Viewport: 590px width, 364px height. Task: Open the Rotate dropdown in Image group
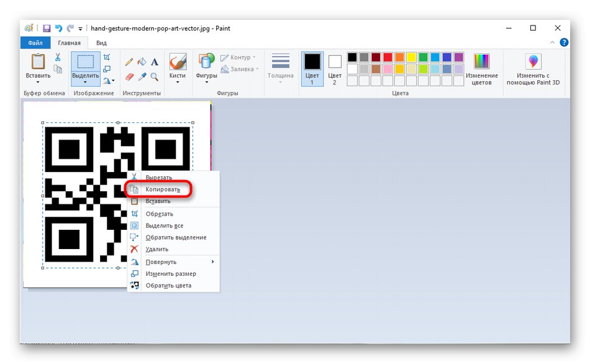[109, 81]
